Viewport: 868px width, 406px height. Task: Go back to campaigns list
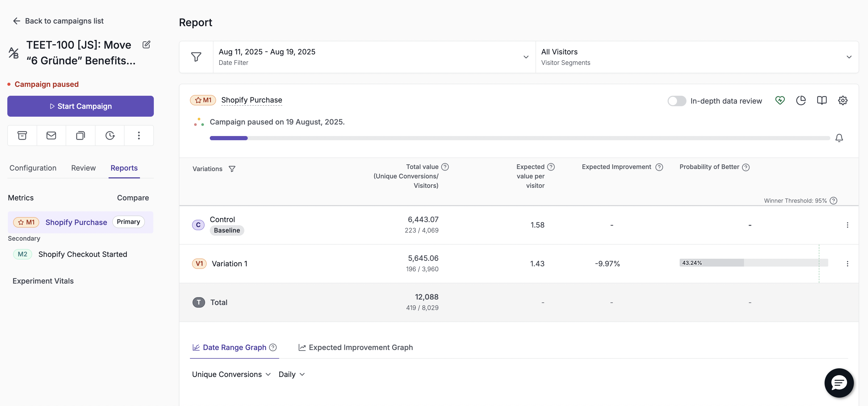click(58, 21)
